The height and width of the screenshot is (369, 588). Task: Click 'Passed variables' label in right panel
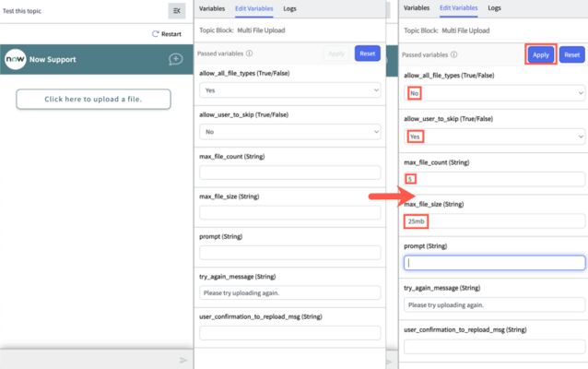click(x=425, y=54)
